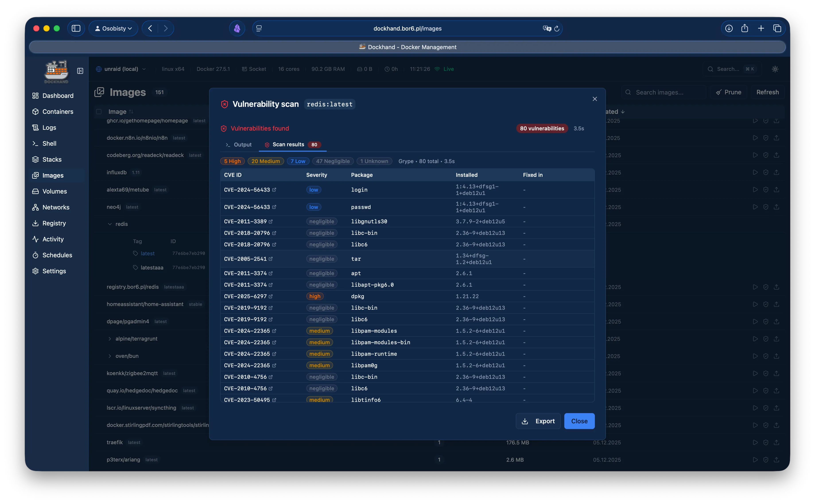815x504 pixels.
Task: Click the Prune button
Action: click(728, 92)
